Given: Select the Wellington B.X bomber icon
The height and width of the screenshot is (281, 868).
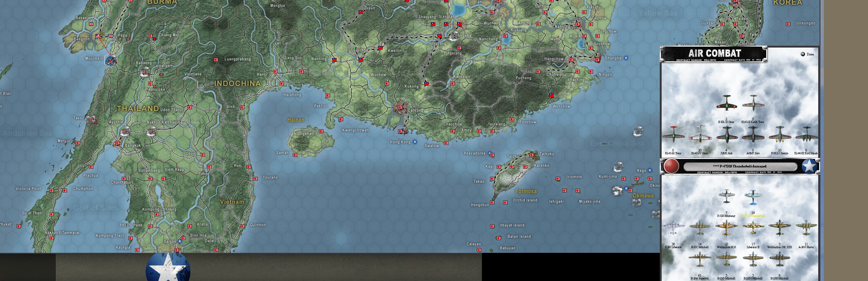Looking at the screenshot, I should click(726, 228).
